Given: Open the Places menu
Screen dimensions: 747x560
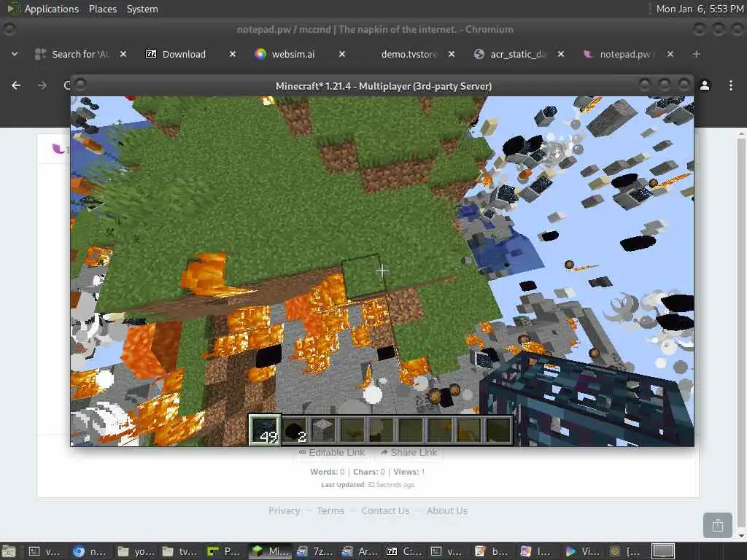Looking at the screenshot, I should (x=102, y=9).
